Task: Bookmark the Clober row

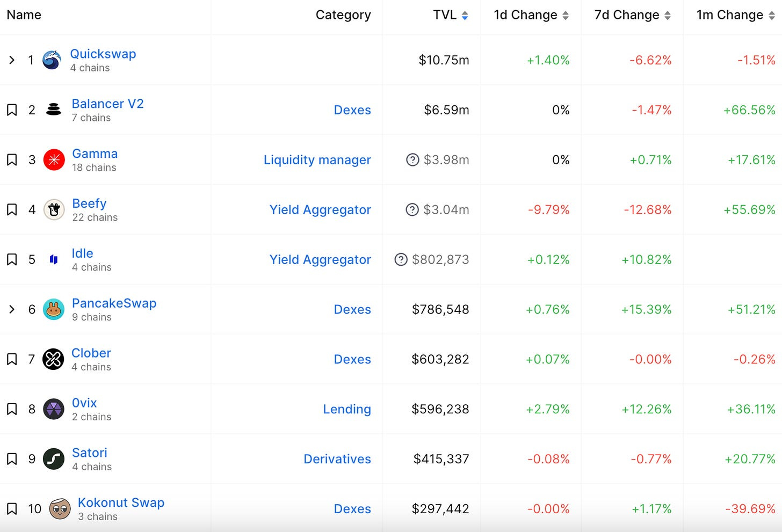Action: pyautogui.click(x=12, y=360)
